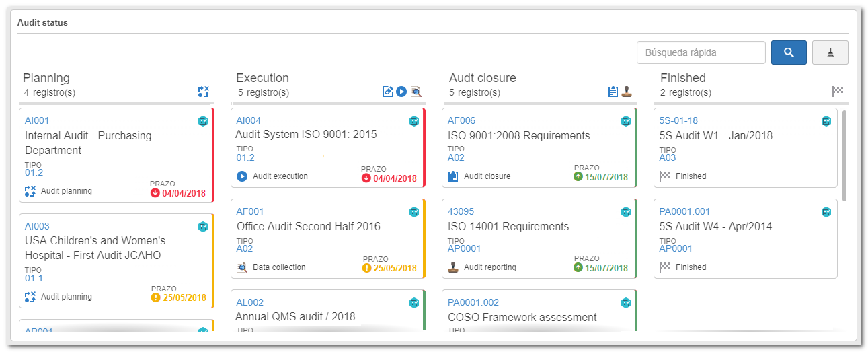Open audit link AL002
This screenshot has height=352, width=868.
coord(249,303)
